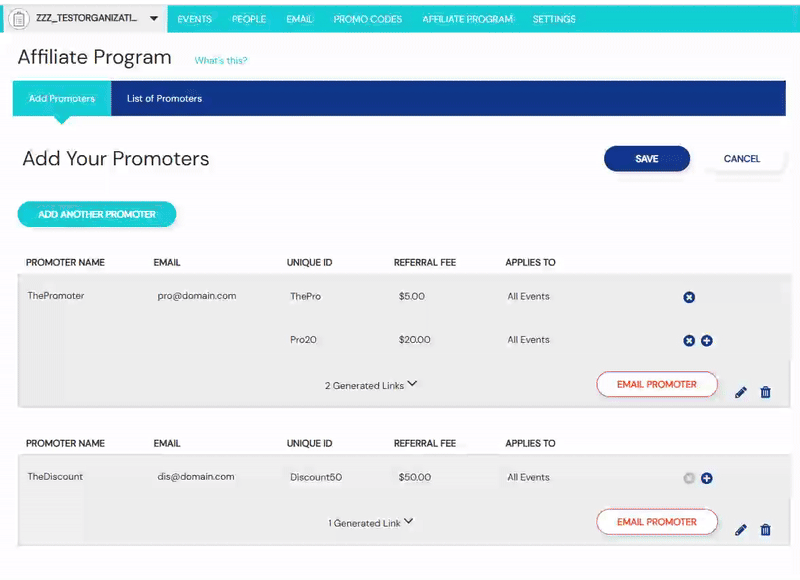
Task: Click the Pro20 unique ID text
Action: pos(304,340)
